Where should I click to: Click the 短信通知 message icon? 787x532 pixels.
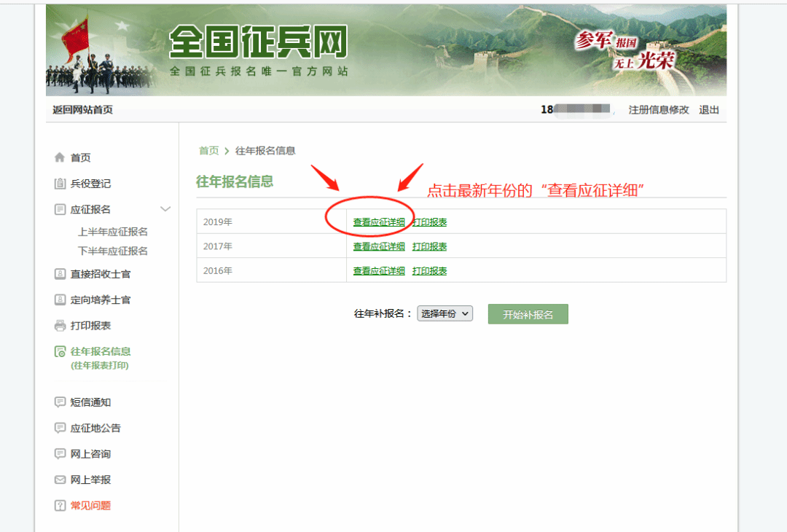(x=60, y=402)
